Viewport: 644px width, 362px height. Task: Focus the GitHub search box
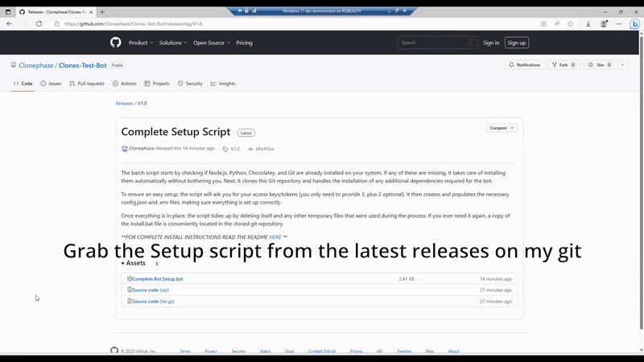click(x=437, y=43)
